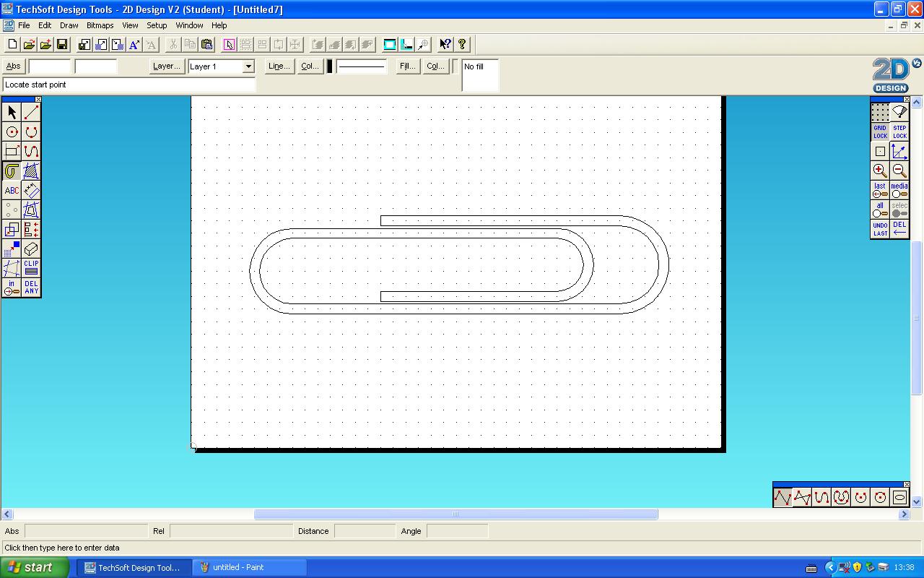Screen dimensions: 924x578
Task: Select the Line drawing tool
Action: point(30,112)
